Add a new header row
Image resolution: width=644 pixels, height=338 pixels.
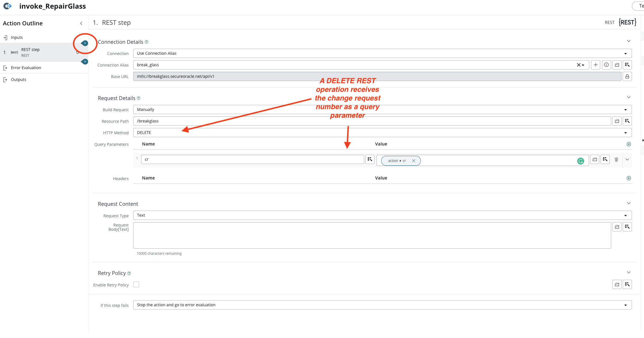pyautogui.click(x=629, y=178)
